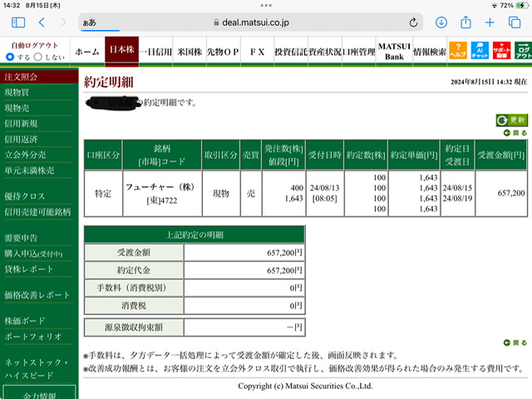
Task: Open 信用新規 in the sidebar
Action: pos(21,124)
